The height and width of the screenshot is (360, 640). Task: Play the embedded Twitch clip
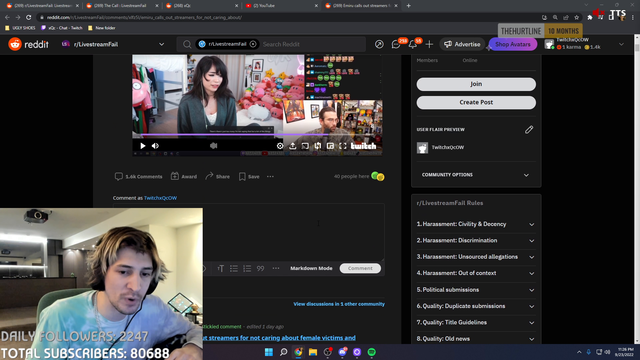coord(142,146)
